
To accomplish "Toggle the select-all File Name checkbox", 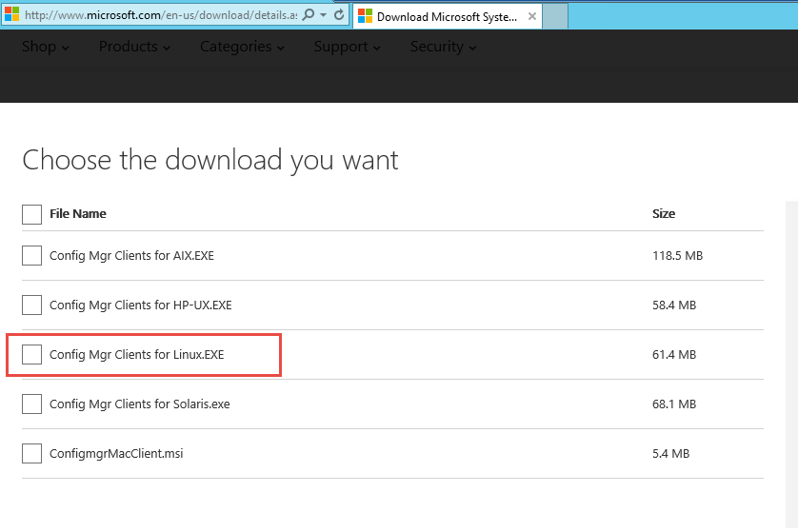I will [31, 214].
